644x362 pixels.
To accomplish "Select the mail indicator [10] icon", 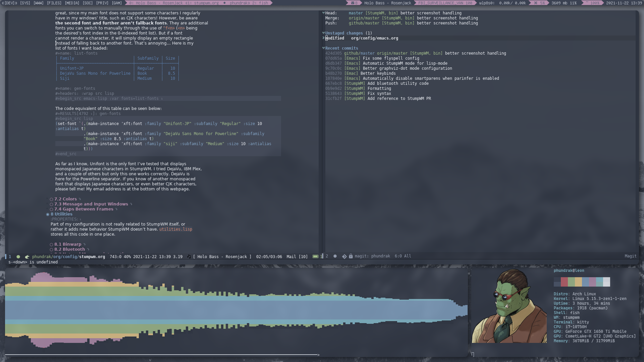I will tap(297, 256).
